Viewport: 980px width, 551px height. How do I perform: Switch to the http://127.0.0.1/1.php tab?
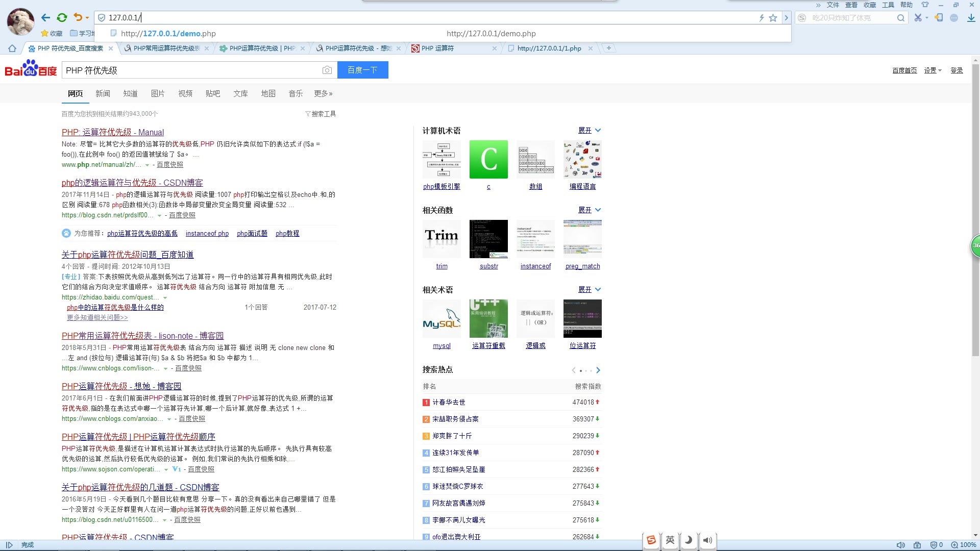click(549, 48)
